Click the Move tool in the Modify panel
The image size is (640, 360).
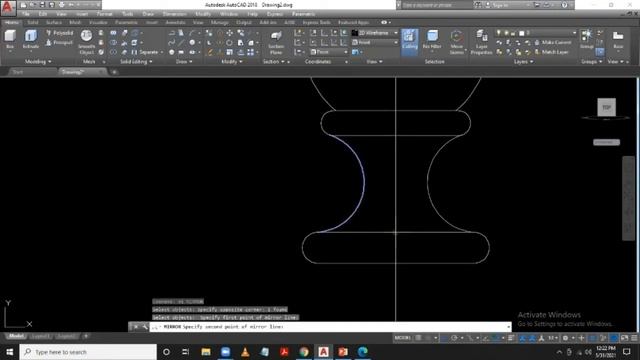pyautogui.click(x=230, y=33)
